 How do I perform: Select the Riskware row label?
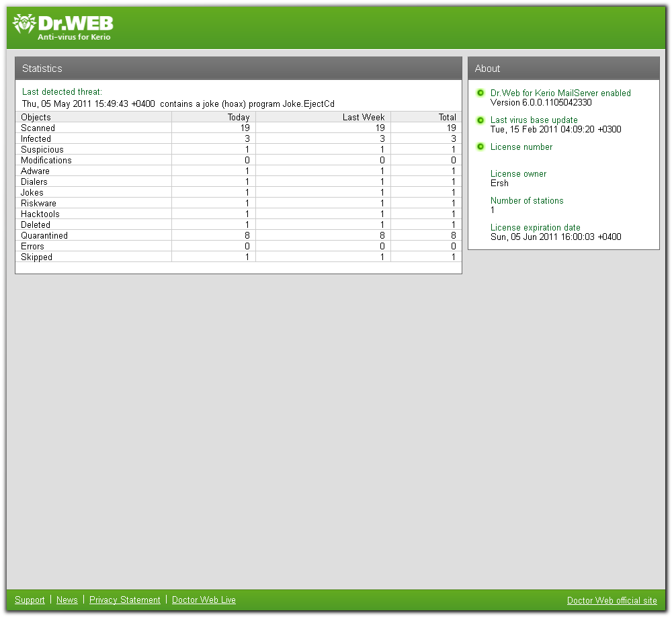click(x=38, y=203)
